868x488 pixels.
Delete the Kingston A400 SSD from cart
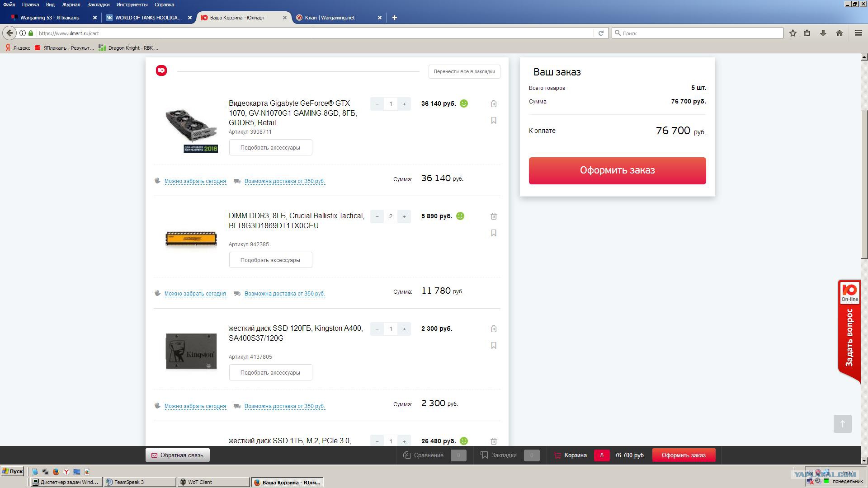point(494,329)
